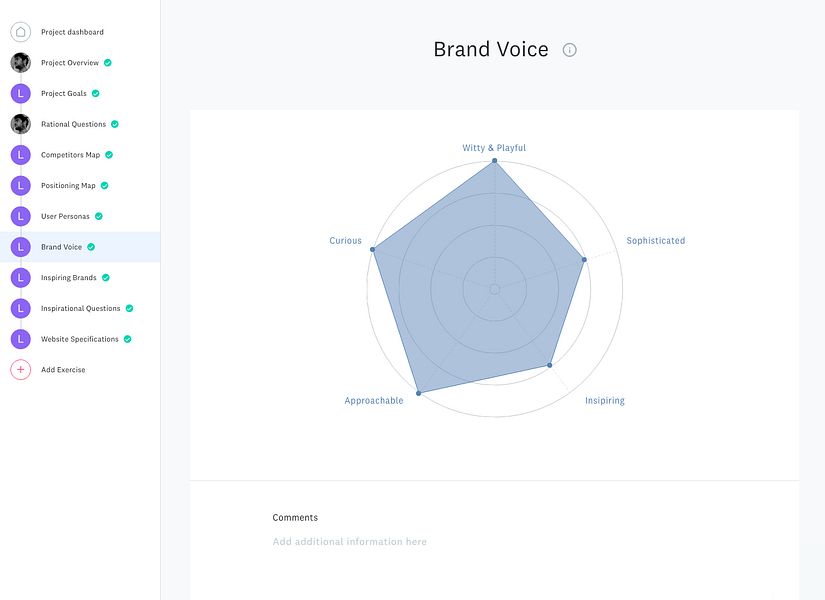Click the Comments additional information field
Viewport: 825px width, 600px height.
[x=350, y=542]
